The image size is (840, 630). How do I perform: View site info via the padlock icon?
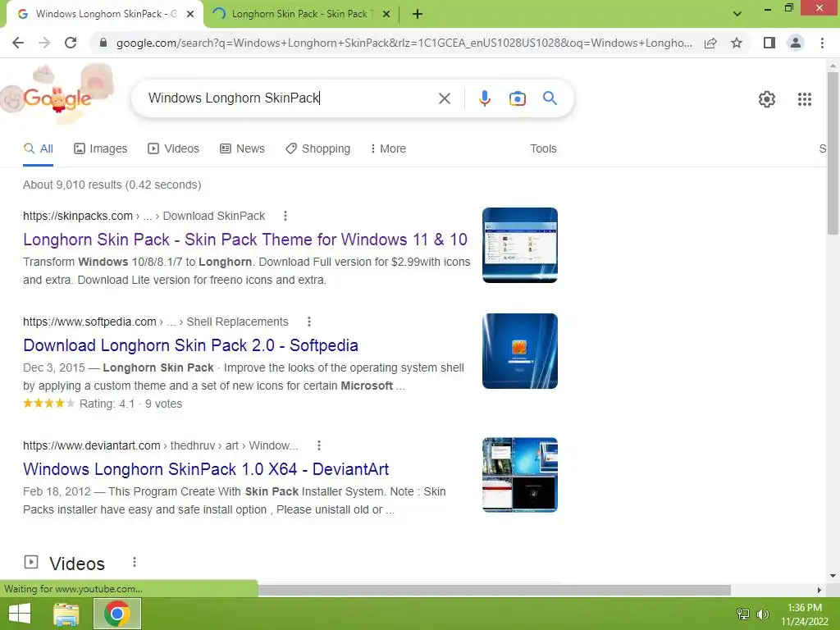pyautogui.click(x=103, y=43)
